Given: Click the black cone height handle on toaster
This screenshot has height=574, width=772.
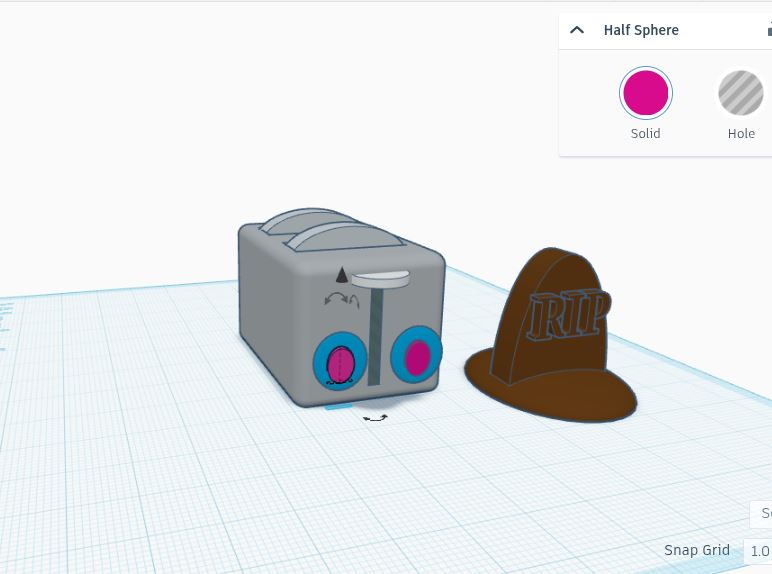Looking at the screenshot, I should click(341, 275).
